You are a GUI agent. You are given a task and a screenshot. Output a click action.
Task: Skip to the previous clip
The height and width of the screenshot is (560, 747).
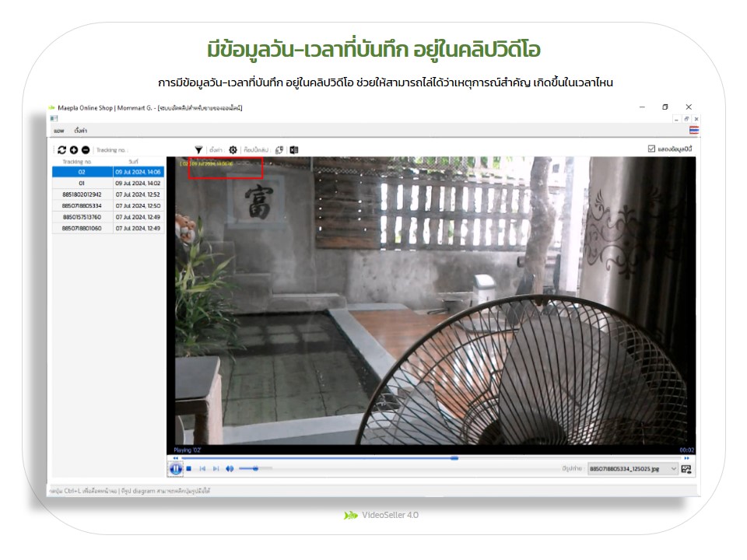[202, 468]
